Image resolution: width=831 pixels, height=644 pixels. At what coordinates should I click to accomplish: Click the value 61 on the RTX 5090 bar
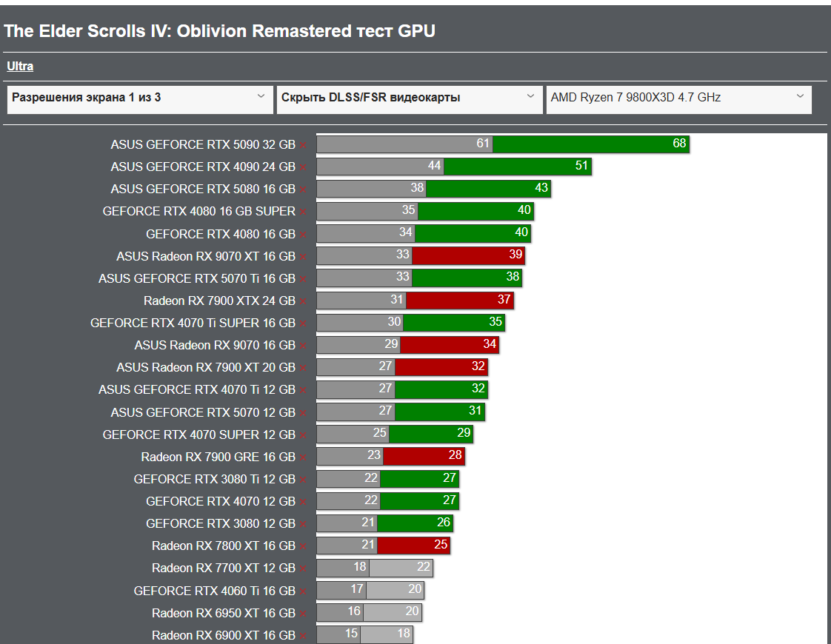pyautogui.click(x=483, y=143)
